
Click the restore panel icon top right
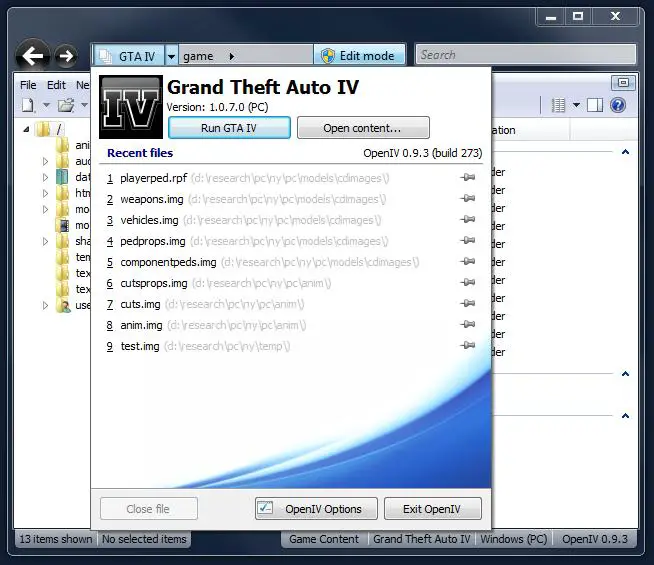[623, 83]
